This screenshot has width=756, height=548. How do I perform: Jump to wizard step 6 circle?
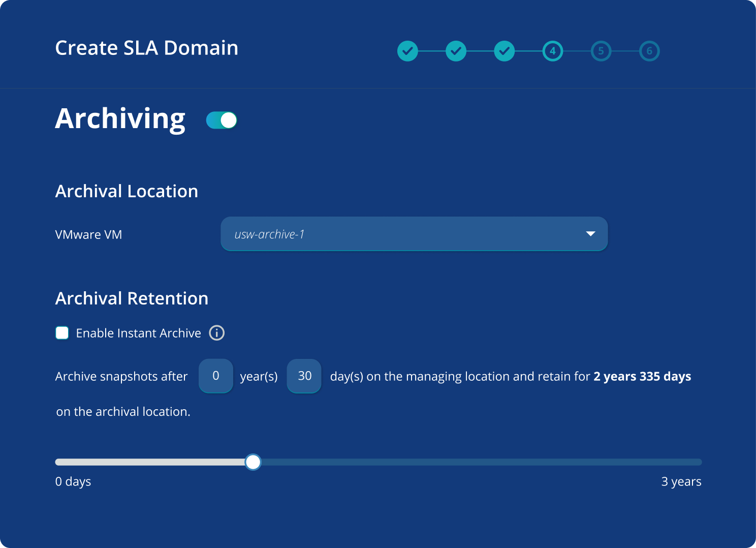point(649,51)
